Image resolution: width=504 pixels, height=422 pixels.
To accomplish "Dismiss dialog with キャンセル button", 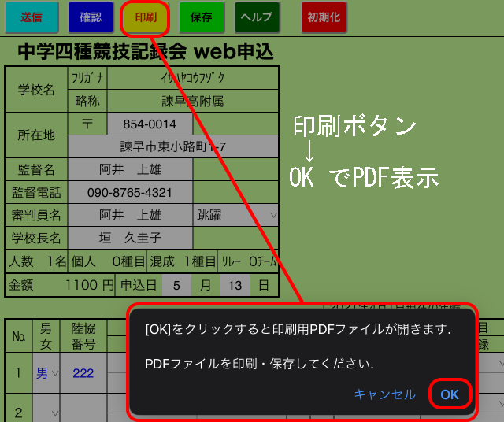I will coord(384,394).
